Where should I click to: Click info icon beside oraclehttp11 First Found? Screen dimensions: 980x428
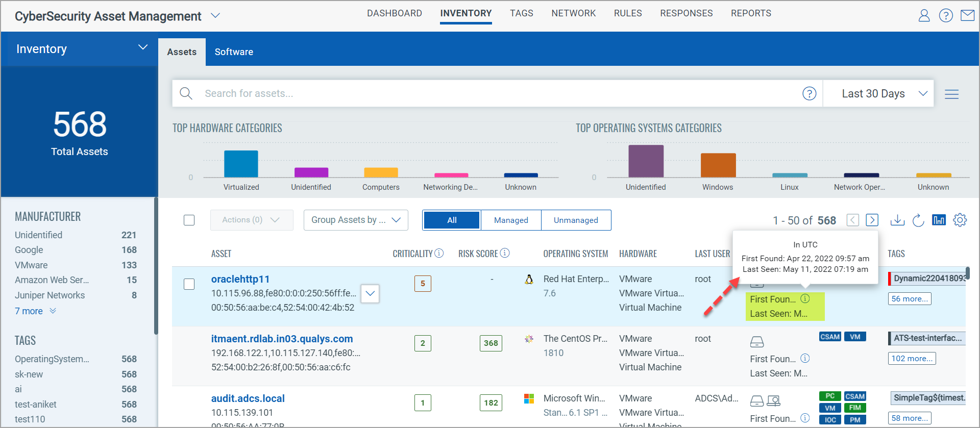805,298
